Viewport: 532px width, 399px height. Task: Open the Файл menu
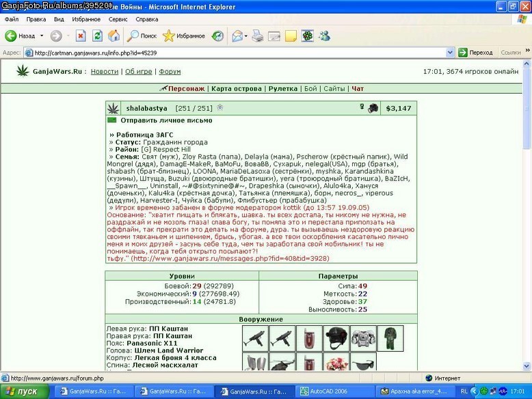[x=12, y=19]
